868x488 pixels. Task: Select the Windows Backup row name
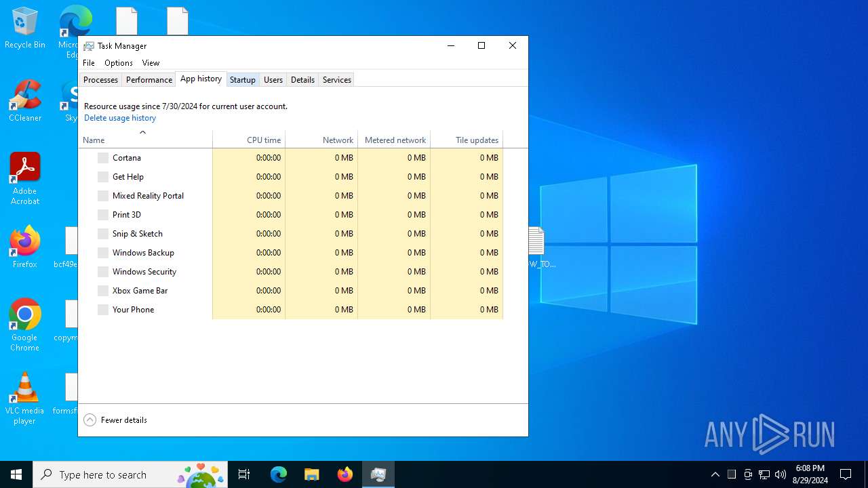pos(143,253)
